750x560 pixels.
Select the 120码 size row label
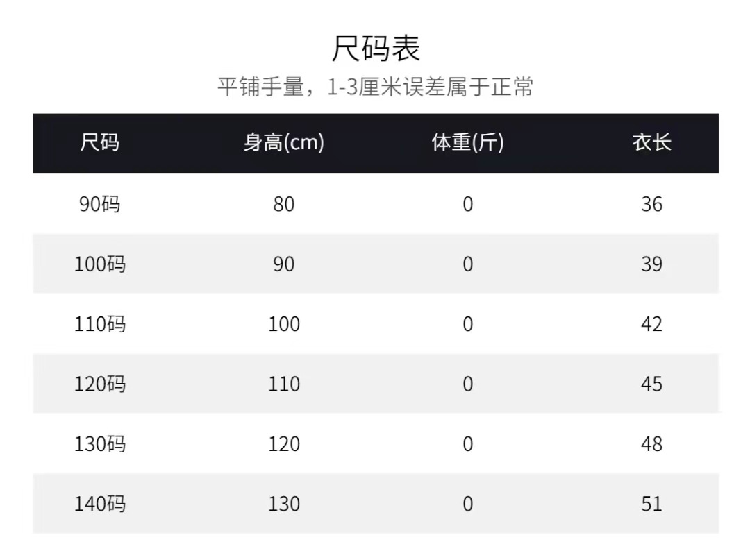pyautogui.click(x=100, y=384)
